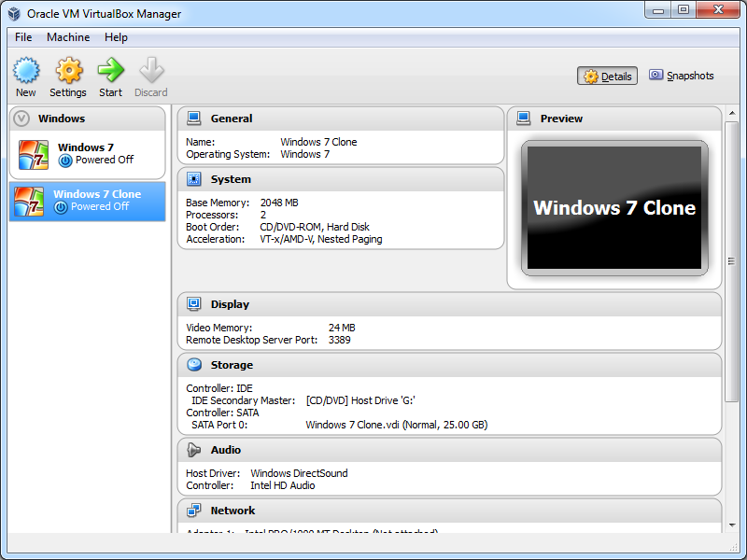Screen dimensions: 747x560
Task: Switch to the Snapshots view
Action: (x=682, y=77)
